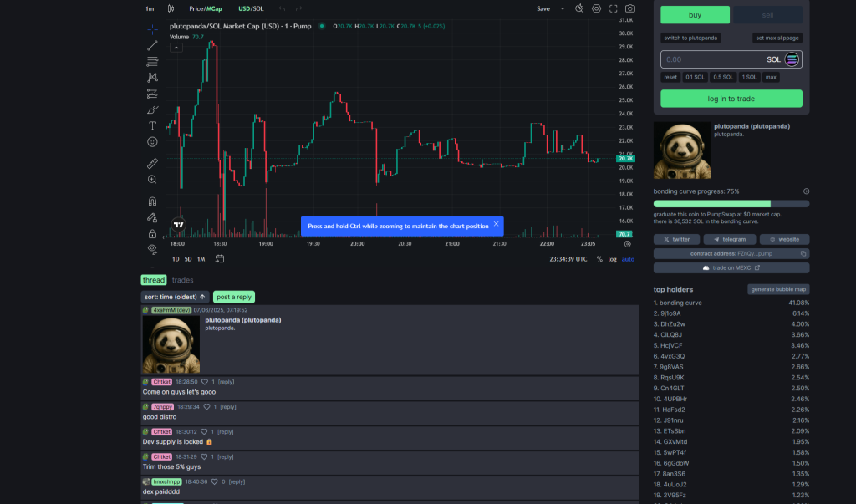The width and height of the screenshot is (856, 504).
Task: Copy the contract address
Action: (803, 254)
